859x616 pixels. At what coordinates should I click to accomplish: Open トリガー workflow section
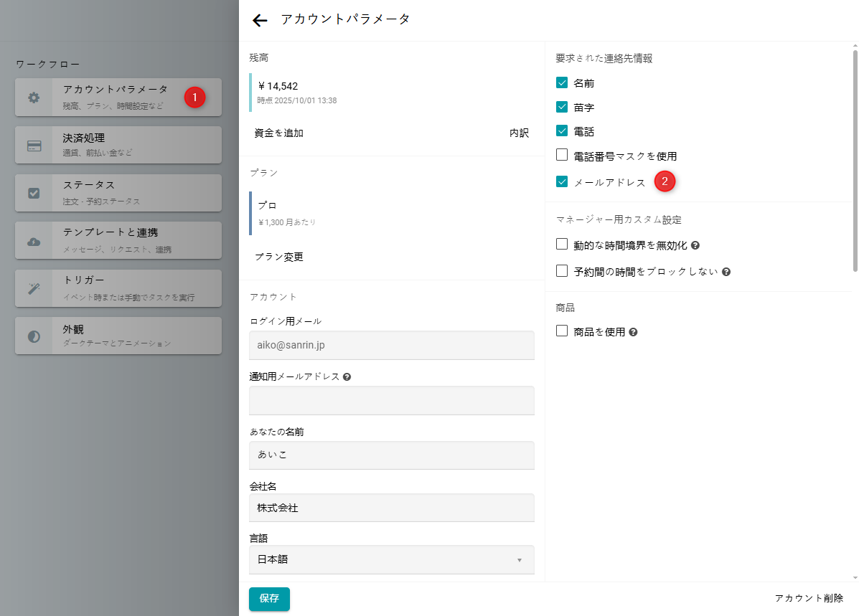click(x=118, y=288)
